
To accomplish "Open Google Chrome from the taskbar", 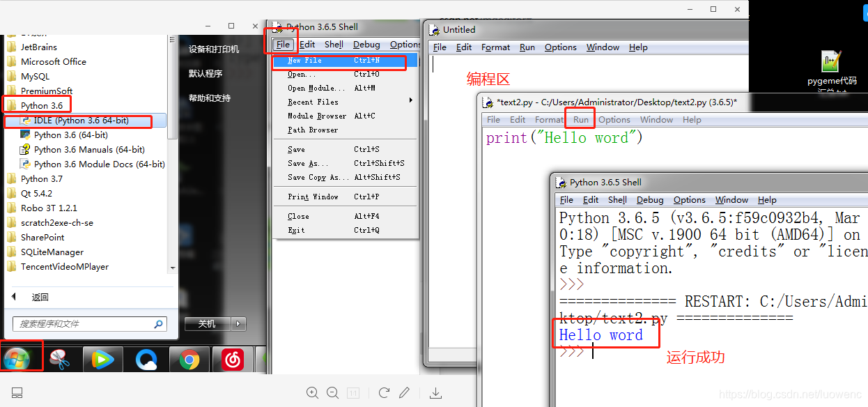I will tap(189, 360).
